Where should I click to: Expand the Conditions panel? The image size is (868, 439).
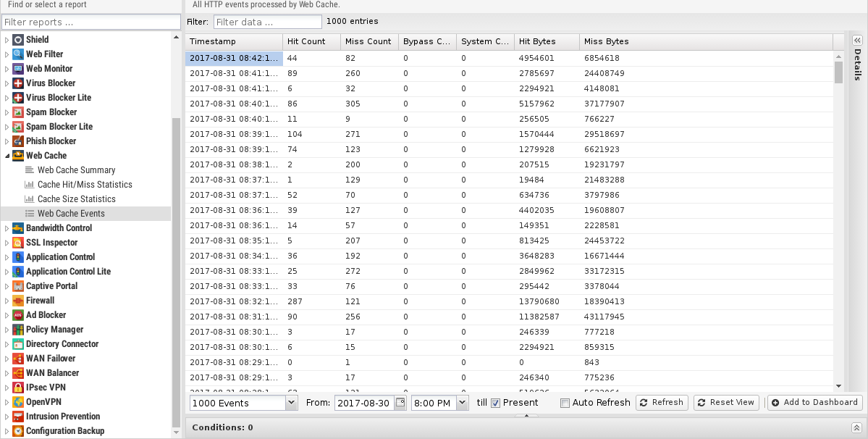[856, 427]
